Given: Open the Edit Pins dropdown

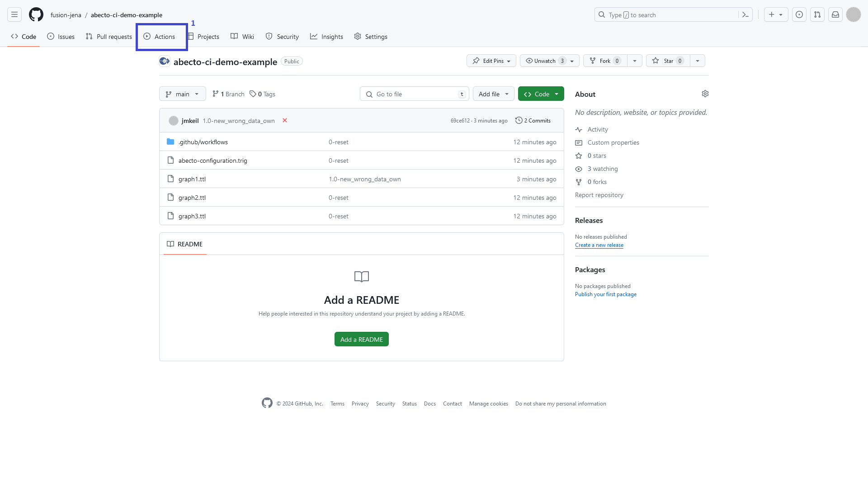Looking at the screenshot, I should 491,61.
